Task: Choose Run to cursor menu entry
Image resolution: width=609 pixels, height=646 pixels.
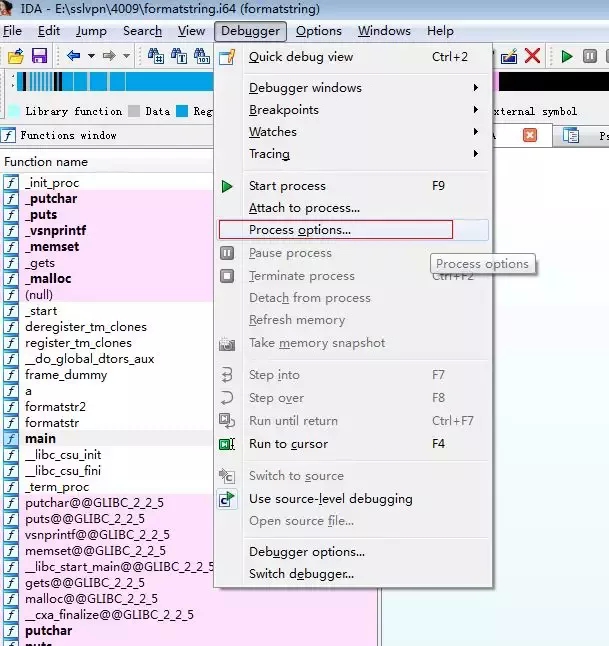Action: click(354, 444)
